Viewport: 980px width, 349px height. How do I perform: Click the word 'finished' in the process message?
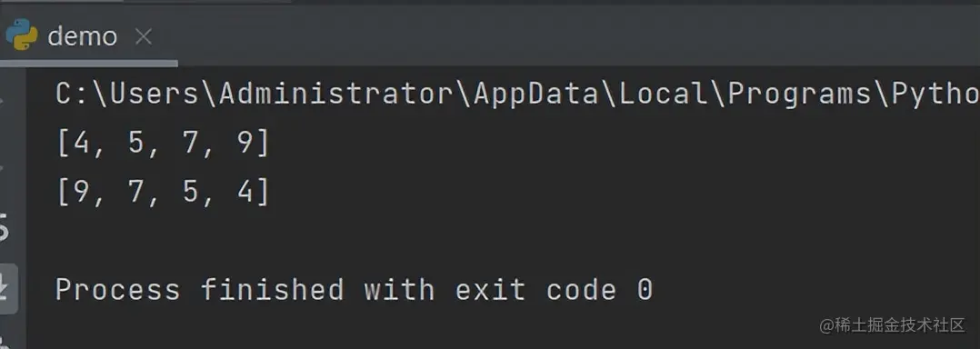click(272, 290)
